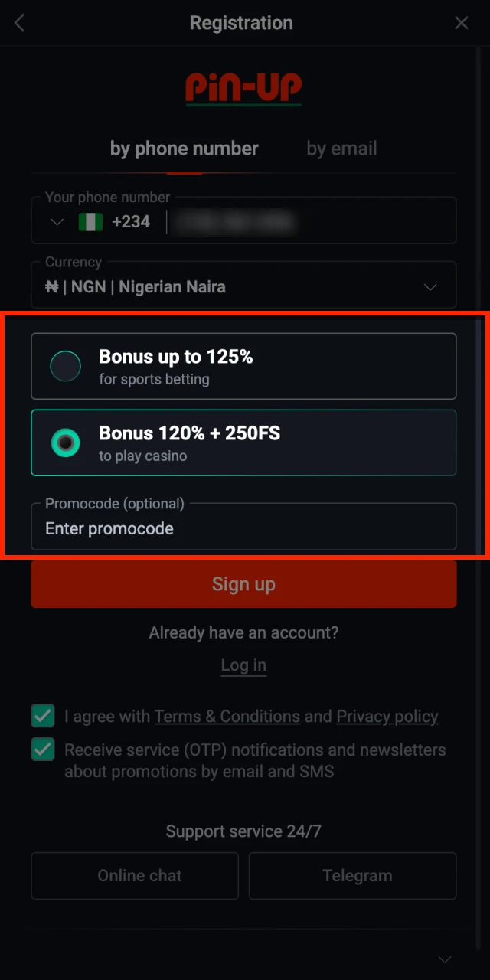The width and height of the screenshot is (490, 980).
Task: Select the 125% sports betting bonus
Action: 66,366
